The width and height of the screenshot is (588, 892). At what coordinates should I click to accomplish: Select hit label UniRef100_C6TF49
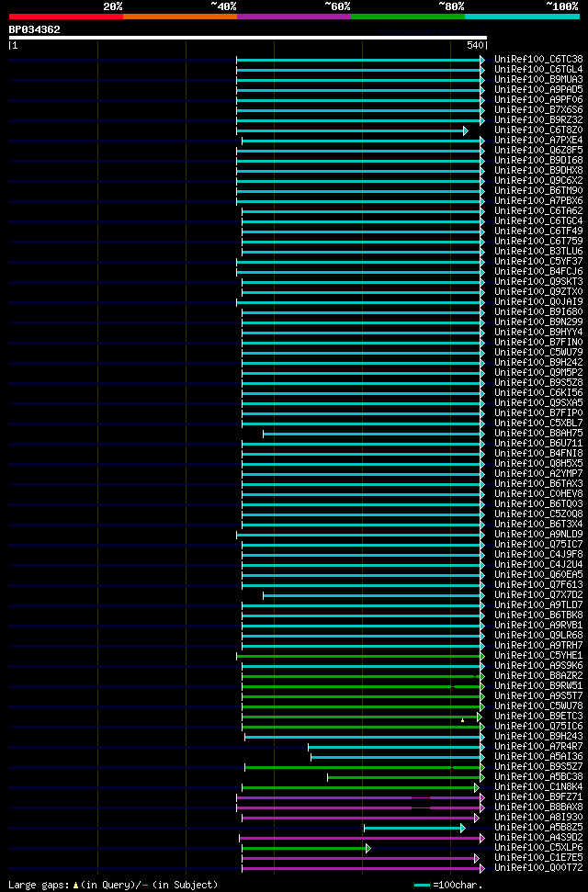point(538,231)
